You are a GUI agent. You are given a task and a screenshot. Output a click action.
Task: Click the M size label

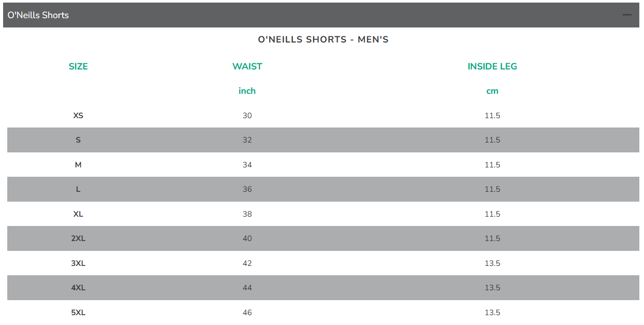[x=78, y=165]
